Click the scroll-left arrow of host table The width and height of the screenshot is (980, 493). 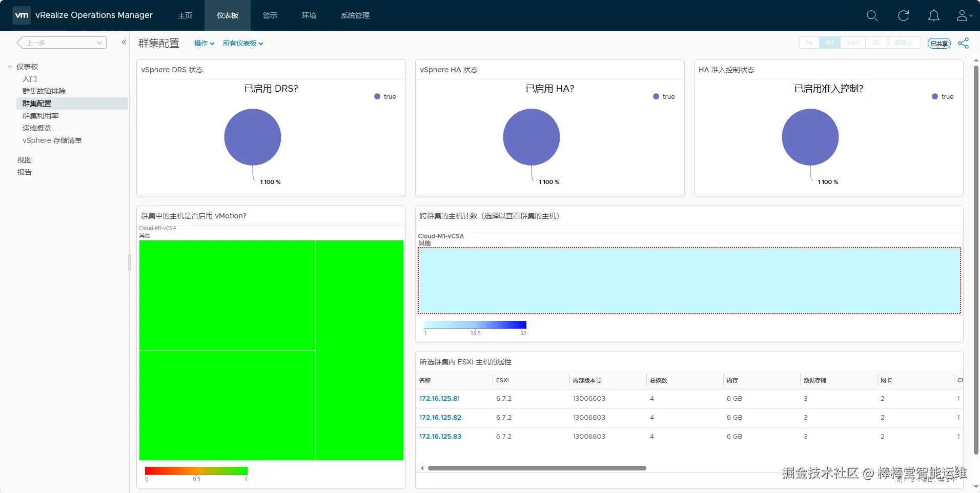(x=422, y=468)
